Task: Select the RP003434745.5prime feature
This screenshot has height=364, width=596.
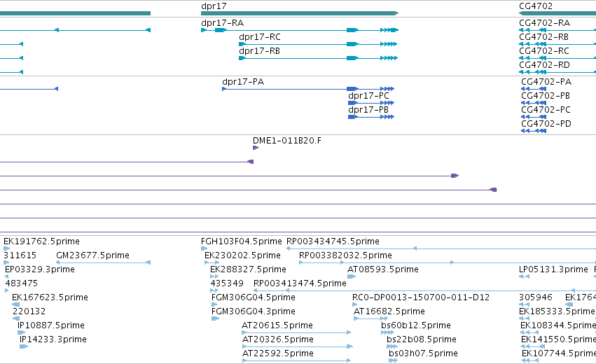Action: (x=333, y=241)
